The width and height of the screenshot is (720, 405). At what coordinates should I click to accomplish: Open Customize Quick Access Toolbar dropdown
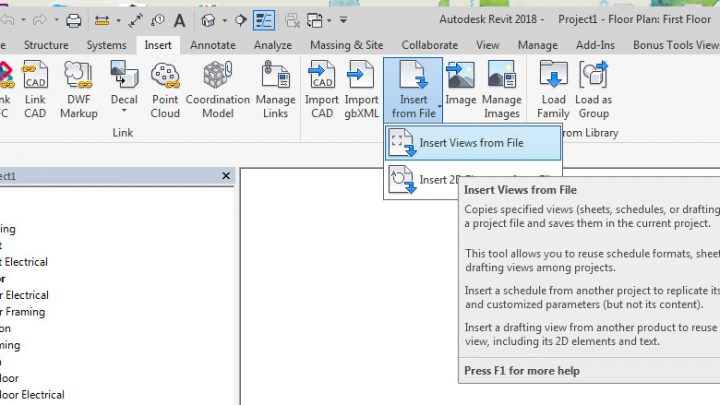(x=343, y=20)
